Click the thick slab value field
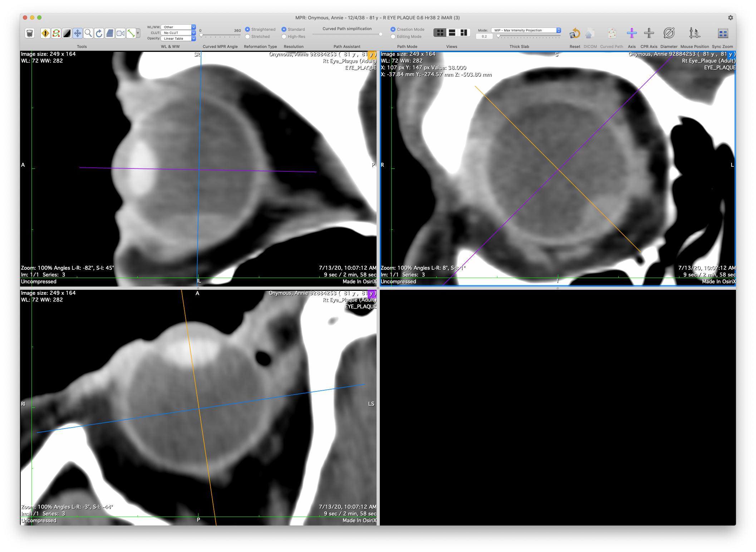The height and width of the screenshot is (552, 756). point(484,36)
